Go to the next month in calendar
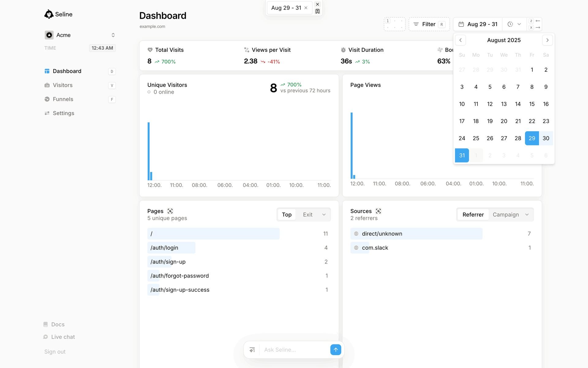 (x=547, y=40)
